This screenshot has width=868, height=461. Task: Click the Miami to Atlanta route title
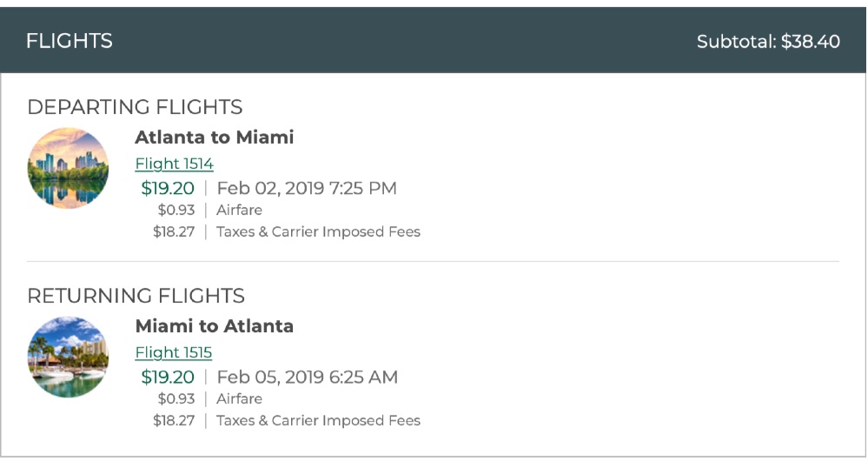click(215, 326)
